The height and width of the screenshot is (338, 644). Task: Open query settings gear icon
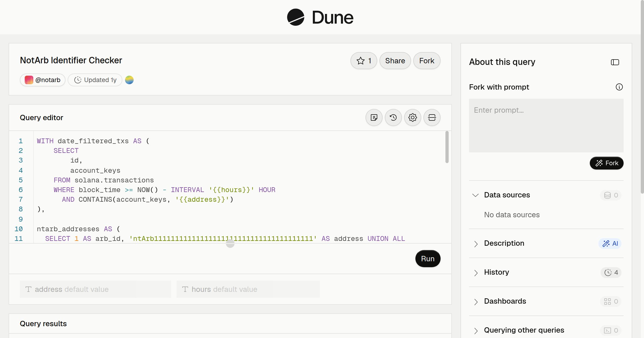tap(413, 117)
